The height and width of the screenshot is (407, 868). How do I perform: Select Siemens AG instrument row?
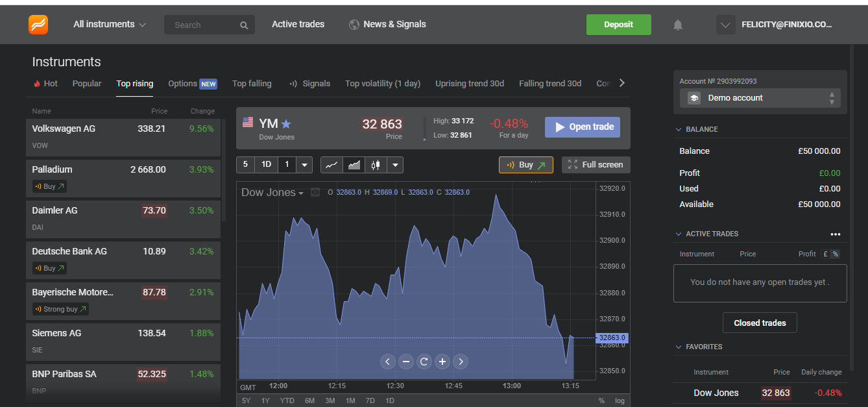click(x=123, y=341)
